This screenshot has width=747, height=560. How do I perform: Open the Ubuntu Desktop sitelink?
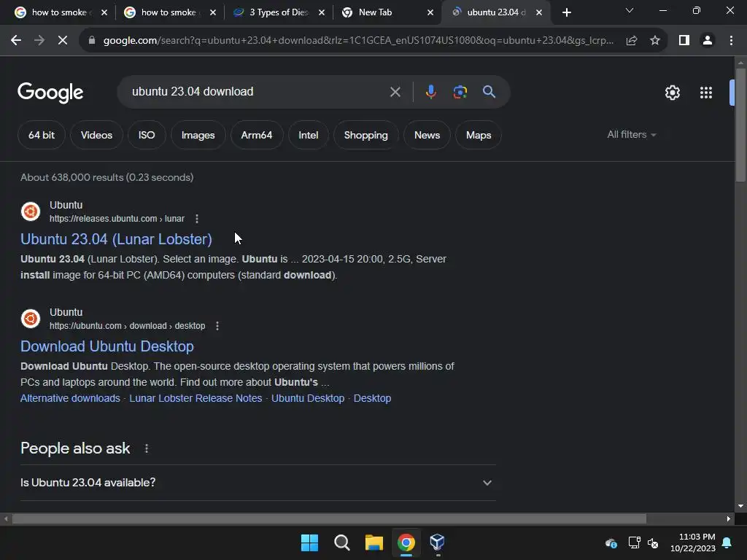click(308, 398)
